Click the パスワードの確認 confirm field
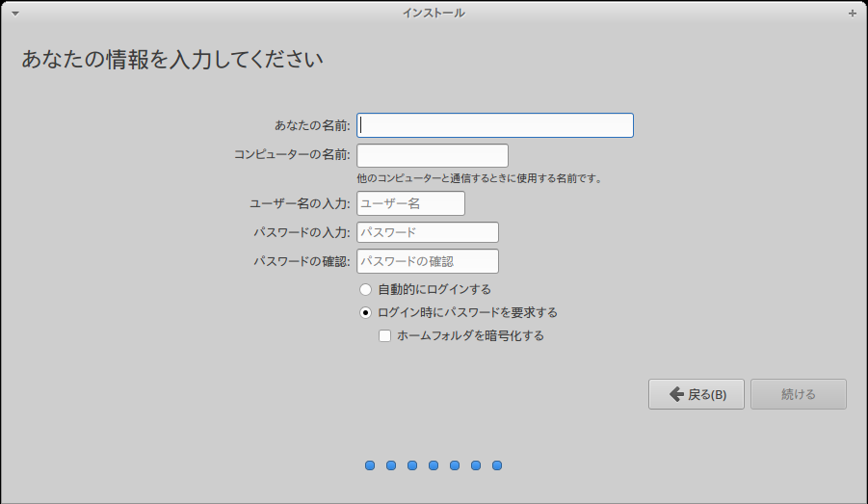The height and width of the screenshot is (504, 868). pyautogui.click(x=428, y=261)
